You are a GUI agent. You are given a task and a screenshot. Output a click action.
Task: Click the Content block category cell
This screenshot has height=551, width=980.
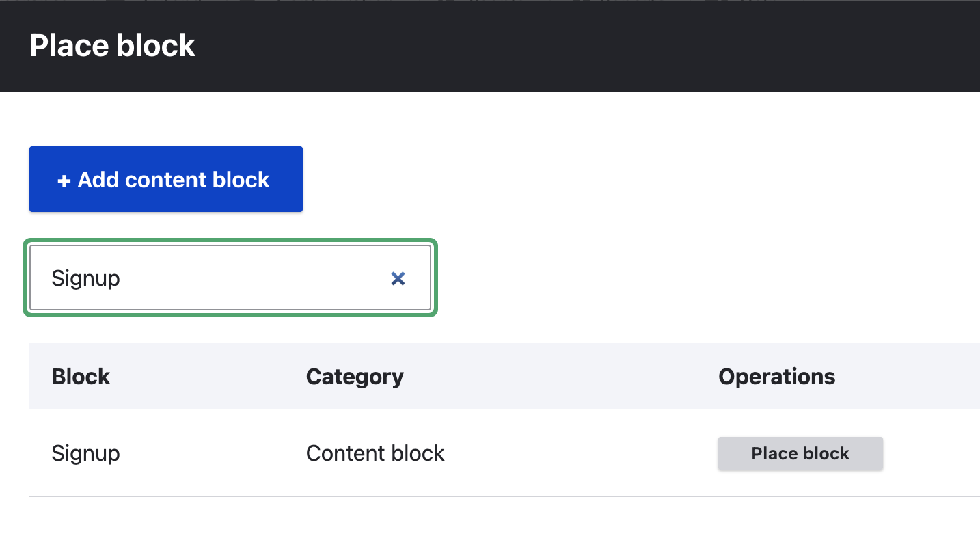[x=375, y=453]
